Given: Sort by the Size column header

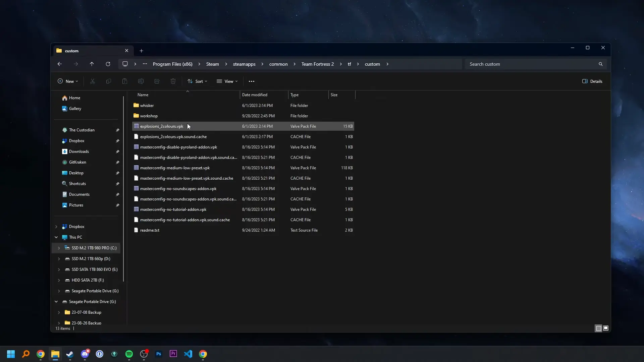Looking at the screenshot, I should click(342, 95).
